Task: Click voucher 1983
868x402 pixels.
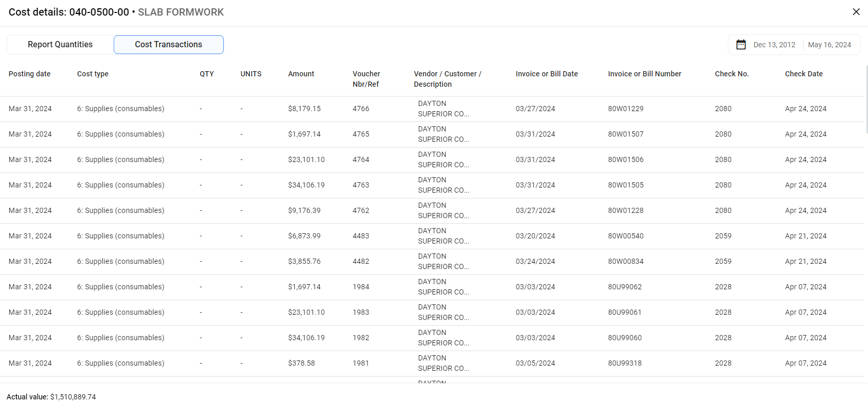Action: (361, 312)
